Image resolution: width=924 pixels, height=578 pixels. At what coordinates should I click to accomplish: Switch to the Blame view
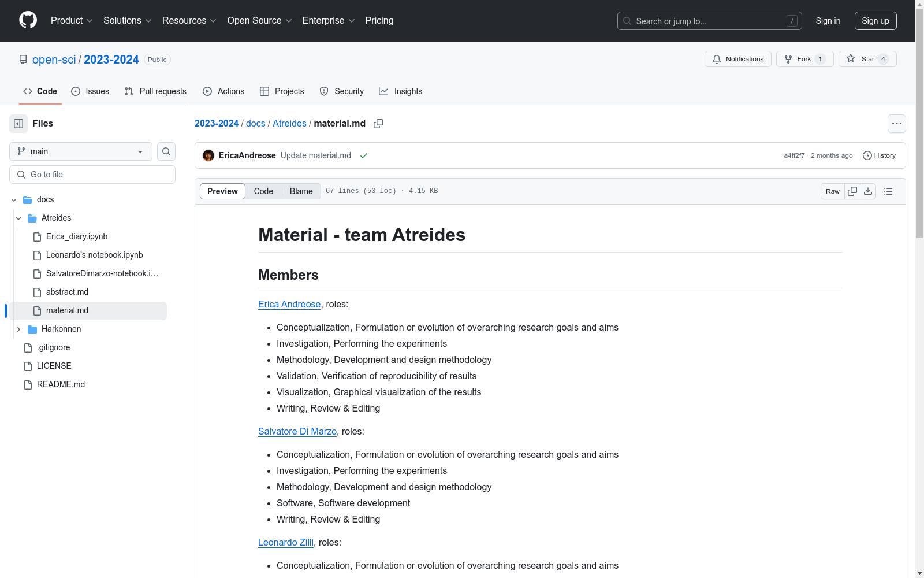point(301,191)
